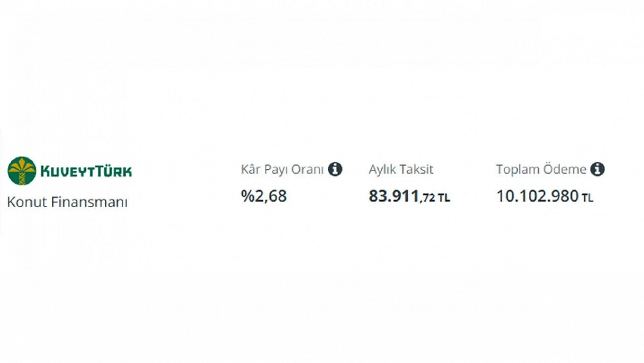Open info icon beside Kâr Payı Oranı

(335, 169)
